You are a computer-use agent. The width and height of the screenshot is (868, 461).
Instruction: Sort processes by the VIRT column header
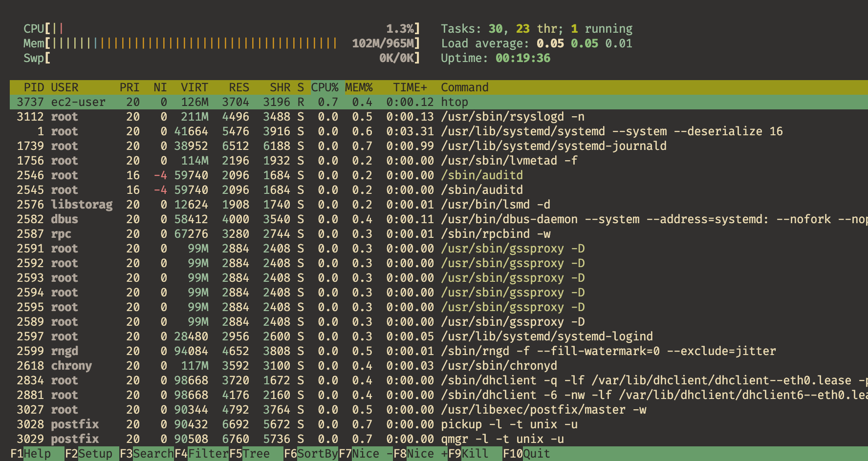tap(195, 87)
